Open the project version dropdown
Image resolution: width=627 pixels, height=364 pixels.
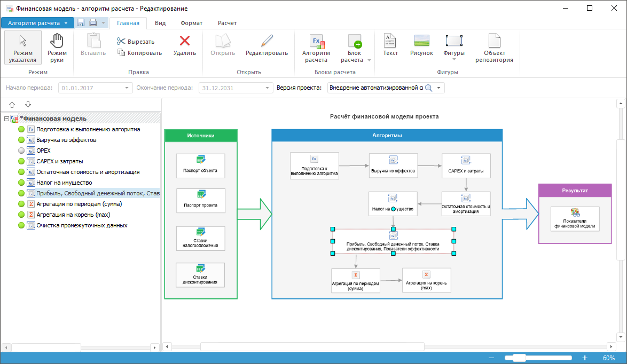click(439, 88)
